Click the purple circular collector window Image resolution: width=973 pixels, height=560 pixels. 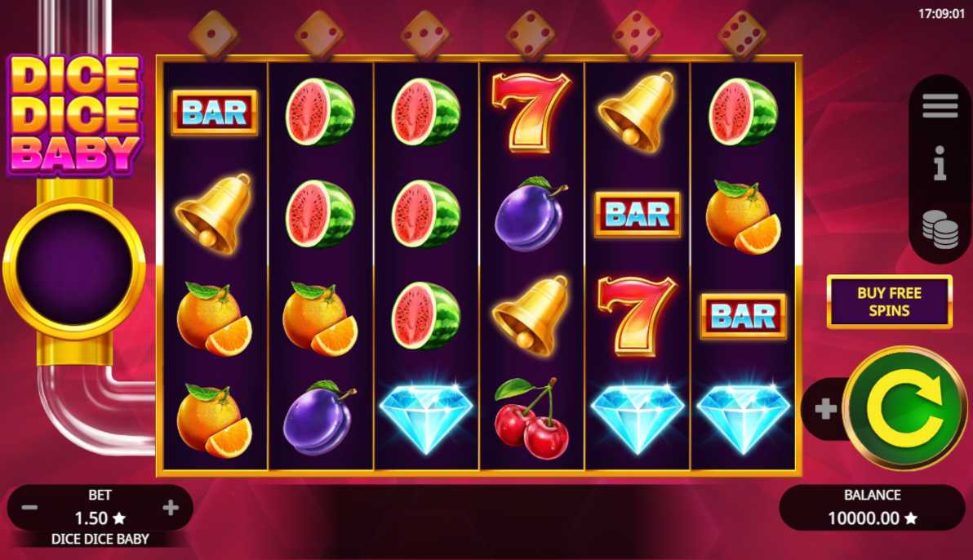[x=74, y=267]
